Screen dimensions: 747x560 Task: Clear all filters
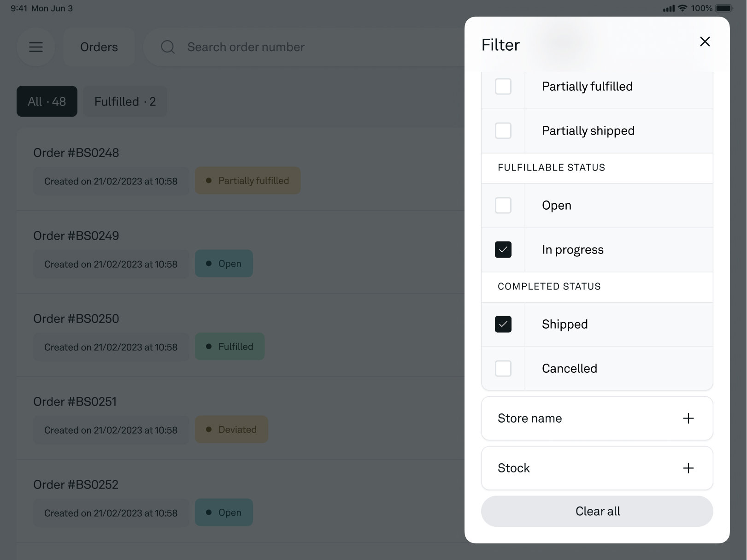click(597, 512)
